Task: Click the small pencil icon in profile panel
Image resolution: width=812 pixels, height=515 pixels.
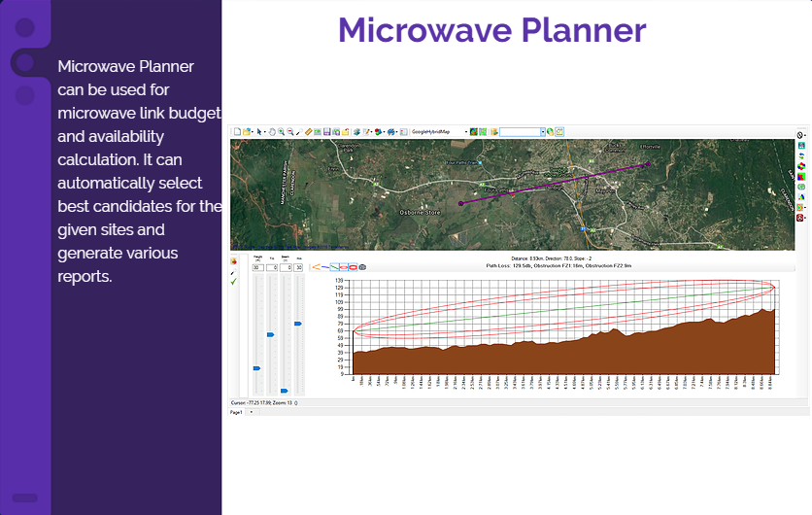Action: [x=232, y=273]
